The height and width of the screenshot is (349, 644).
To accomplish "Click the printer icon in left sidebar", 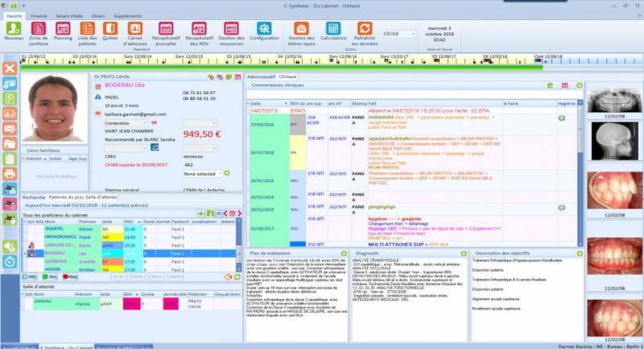I will (x=10, y=173).
